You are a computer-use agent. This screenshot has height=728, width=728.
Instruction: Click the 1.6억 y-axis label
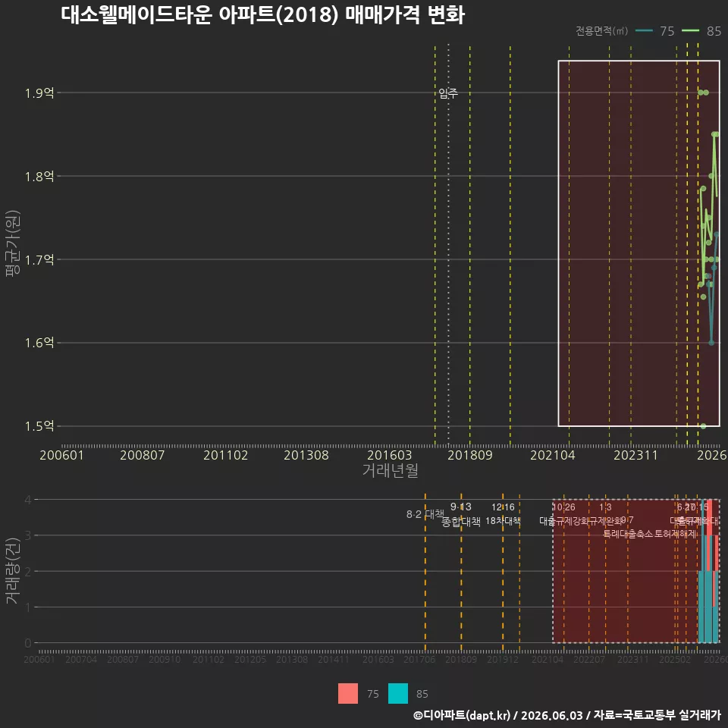pos(39,343)
